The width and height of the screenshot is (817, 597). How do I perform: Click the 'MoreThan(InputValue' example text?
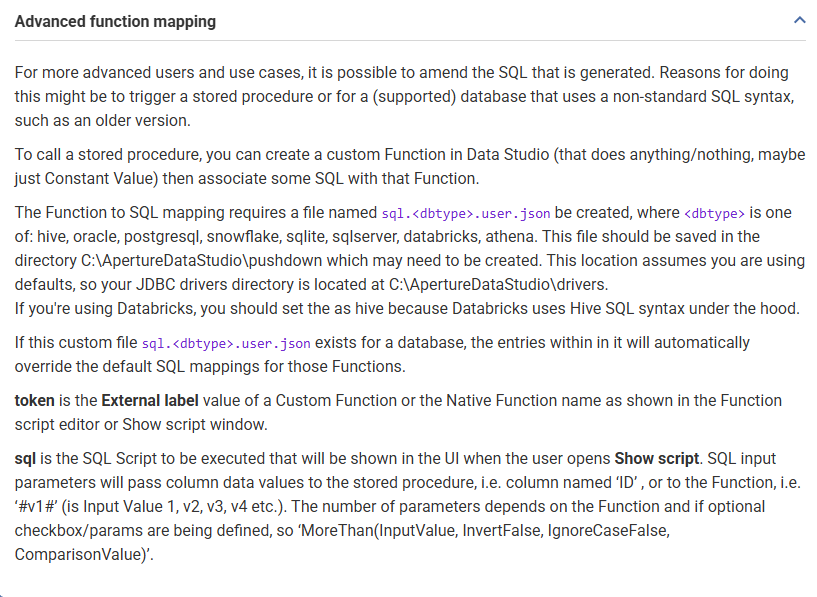point(378,531)
